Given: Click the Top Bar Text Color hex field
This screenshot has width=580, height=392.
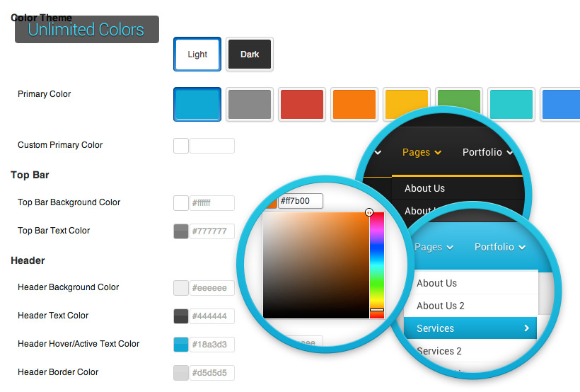Looking at the screenshot, I should tap(211, 231).
